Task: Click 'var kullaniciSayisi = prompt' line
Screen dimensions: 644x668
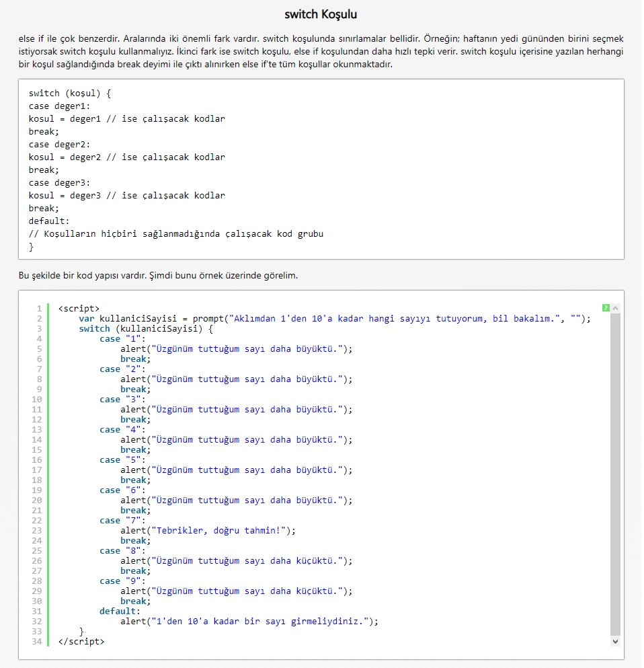Action: pyautogui.click(x=335, y=319)
